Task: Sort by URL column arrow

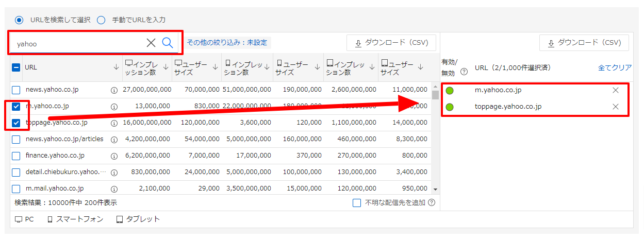Action: point(116,67)
